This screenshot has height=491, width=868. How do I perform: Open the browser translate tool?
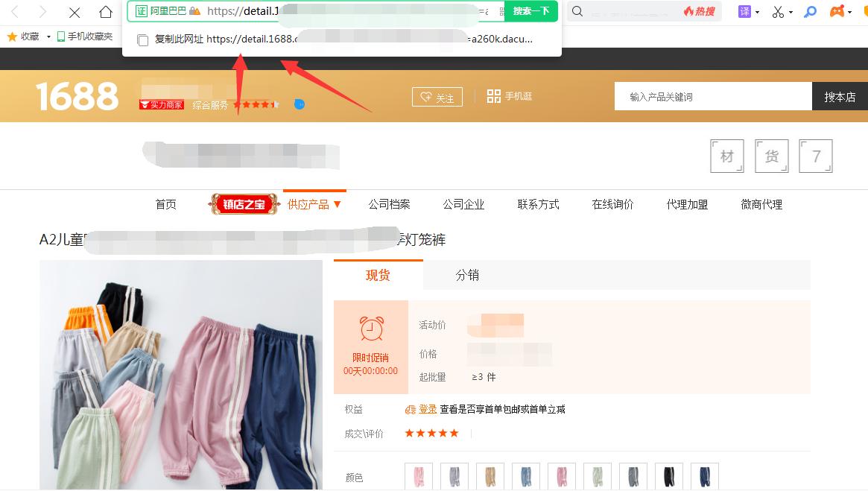tap(745, 11)
